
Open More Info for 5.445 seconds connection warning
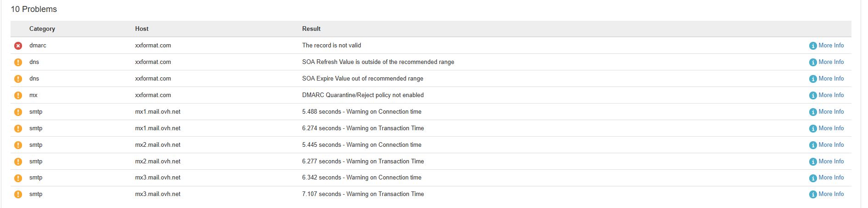click(x=831, y=145)
